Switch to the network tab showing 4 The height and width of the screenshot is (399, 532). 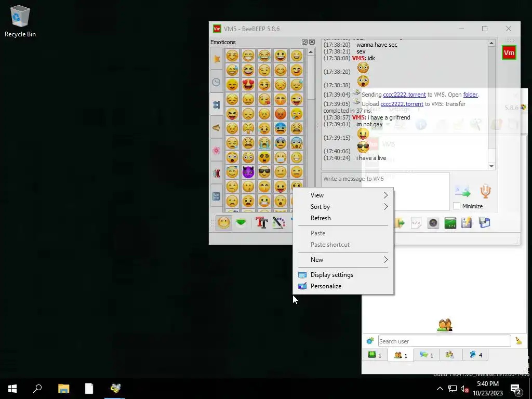point(476,355)
